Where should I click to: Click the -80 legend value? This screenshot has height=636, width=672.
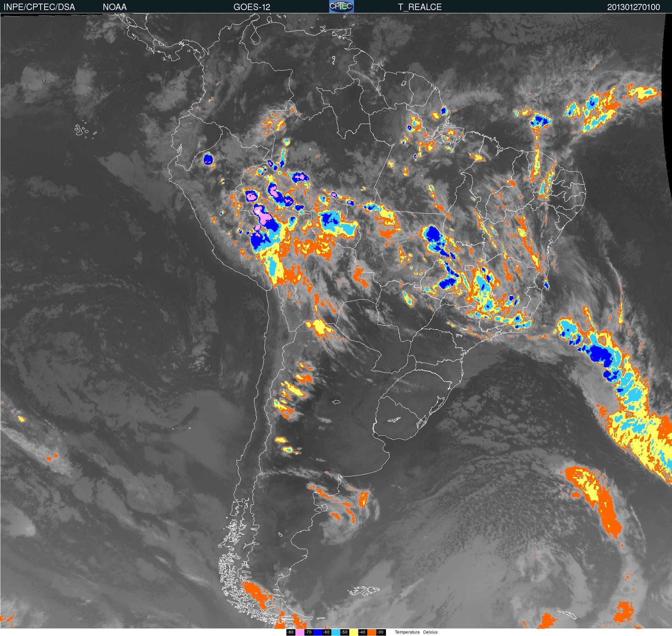[290, 632]
